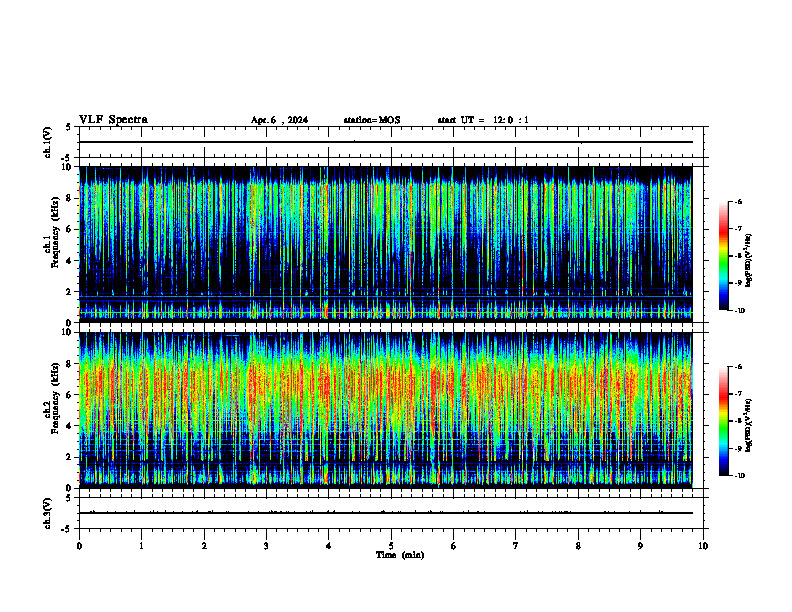Click ch.2 frequency tick label "2"
The image size is (792, 612).
pyautogui.click(x=70, y=457)
